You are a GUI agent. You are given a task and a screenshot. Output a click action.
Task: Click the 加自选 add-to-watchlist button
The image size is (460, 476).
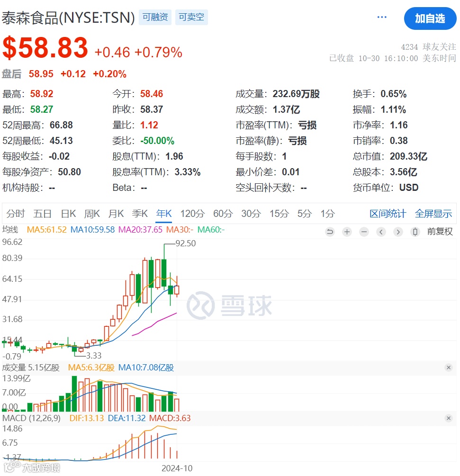[x=430, y=18]
